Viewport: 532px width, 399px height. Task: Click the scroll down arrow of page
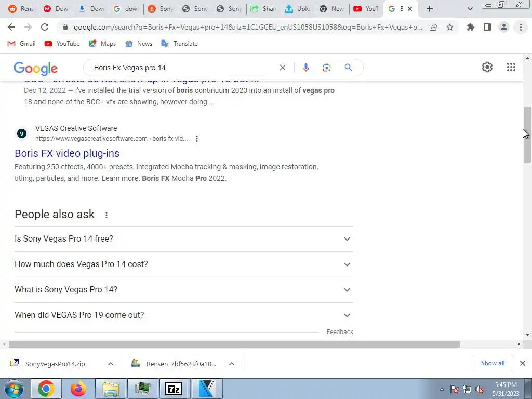coord(527,335)
